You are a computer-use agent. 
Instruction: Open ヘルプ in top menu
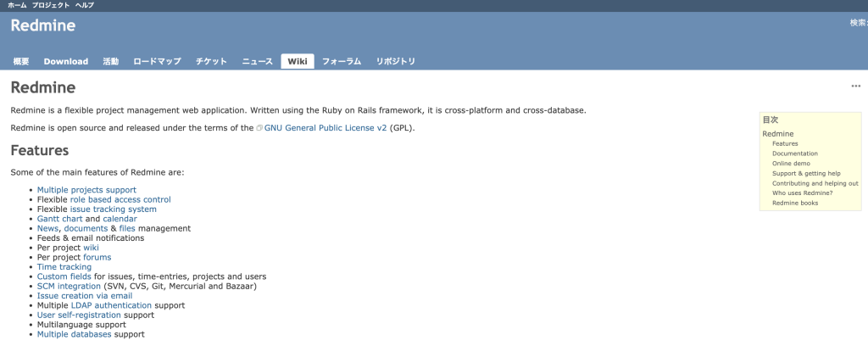coord(85,5)
